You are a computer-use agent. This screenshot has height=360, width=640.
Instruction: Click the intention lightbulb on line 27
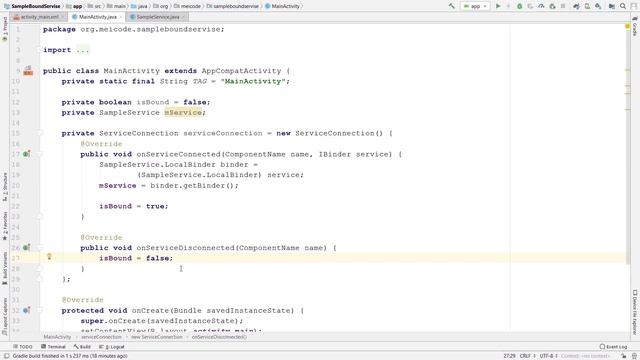coord(49,257)
